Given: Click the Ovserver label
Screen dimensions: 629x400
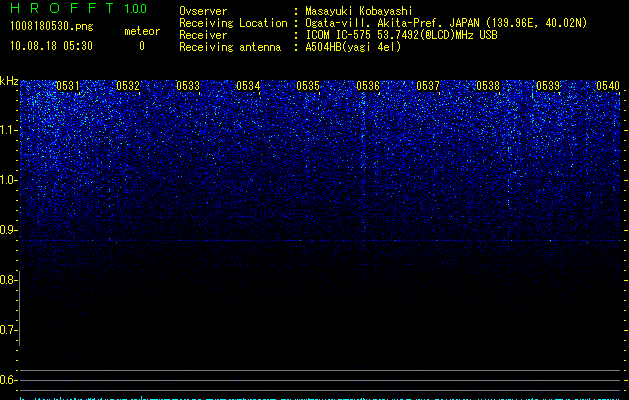Looking at the screenshot, I should [203, 11].
